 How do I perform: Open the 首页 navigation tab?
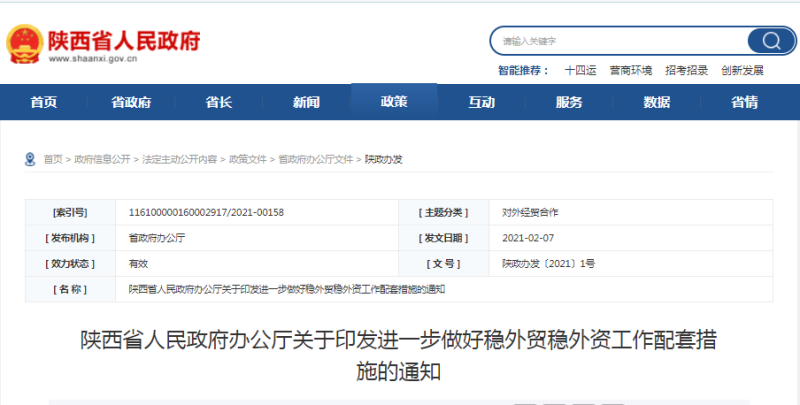44,102
